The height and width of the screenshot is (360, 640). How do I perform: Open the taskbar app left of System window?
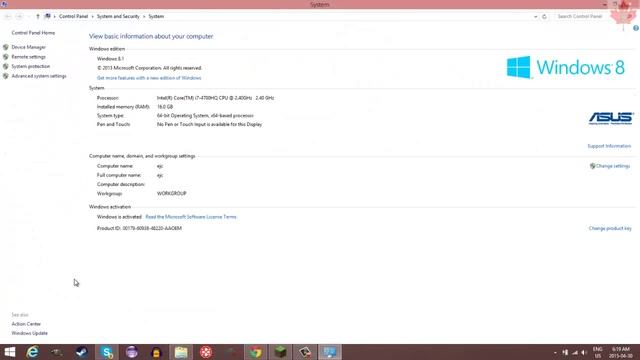tap(305, 352)
